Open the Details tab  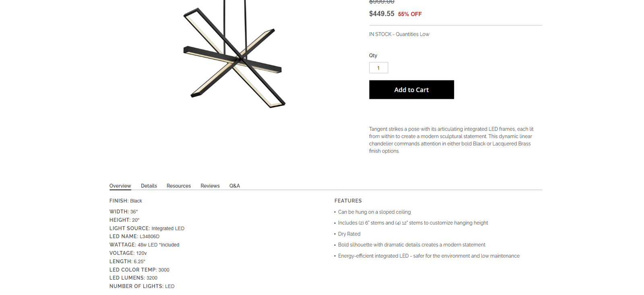pos(149,186)
